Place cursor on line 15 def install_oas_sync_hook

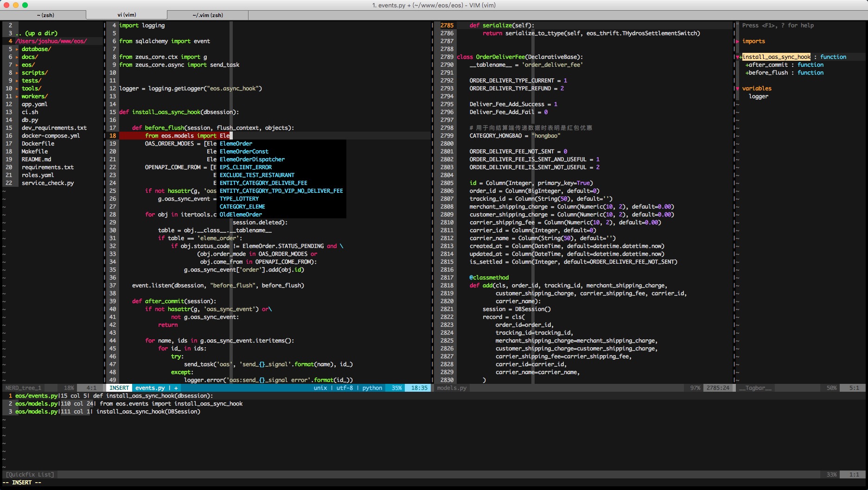pyautogui.click(x=179, y=112)
